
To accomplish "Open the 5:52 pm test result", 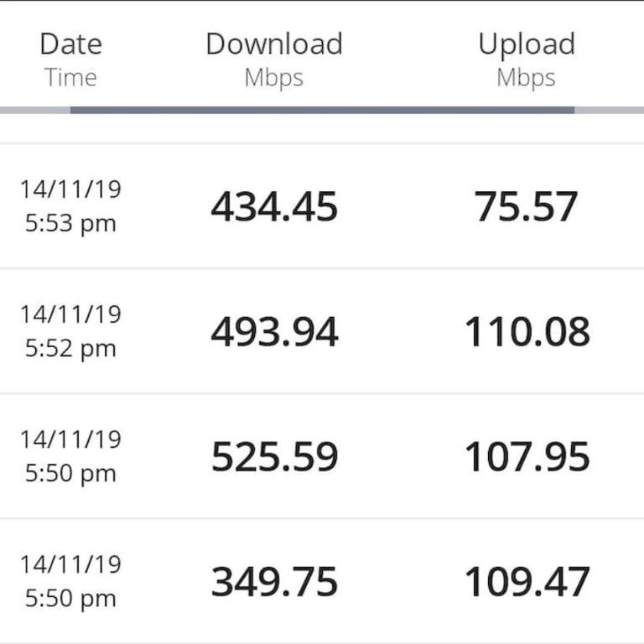I will (x=322, y=331).
